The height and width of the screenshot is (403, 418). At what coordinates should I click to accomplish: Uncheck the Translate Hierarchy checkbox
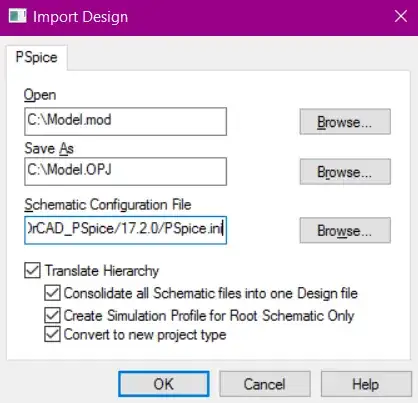(32, 270)
